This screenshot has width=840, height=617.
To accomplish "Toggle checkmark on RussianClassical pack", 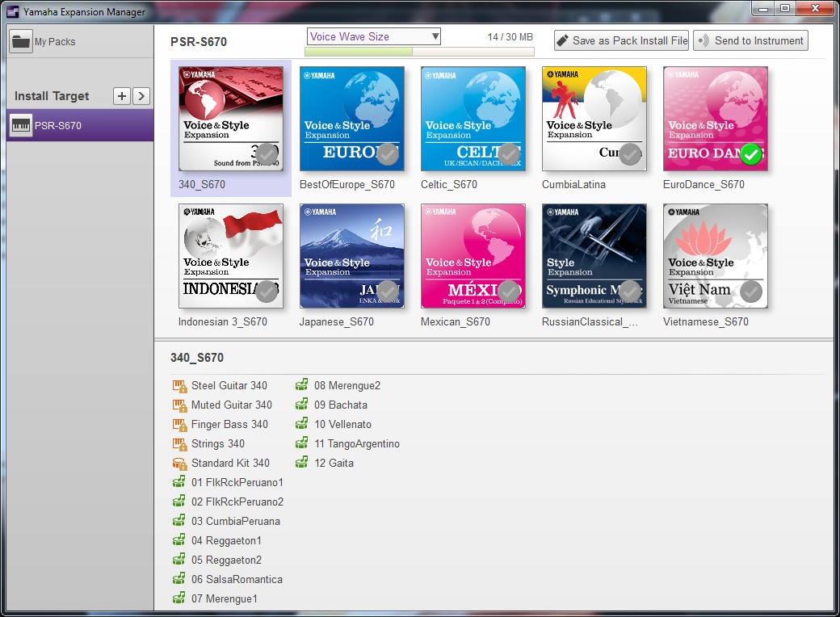I will (629, 292).
